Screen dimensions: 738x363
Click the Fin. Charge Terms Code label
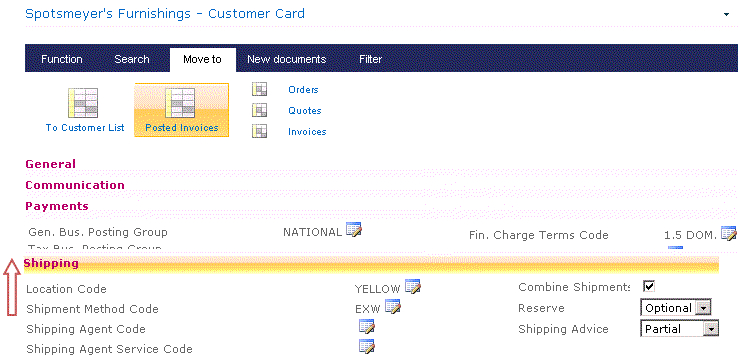coord(539,235)
